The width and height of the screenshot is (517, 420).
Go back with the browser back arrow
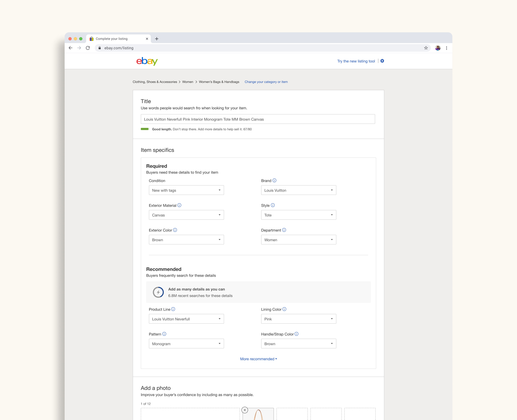coord(70,48)
